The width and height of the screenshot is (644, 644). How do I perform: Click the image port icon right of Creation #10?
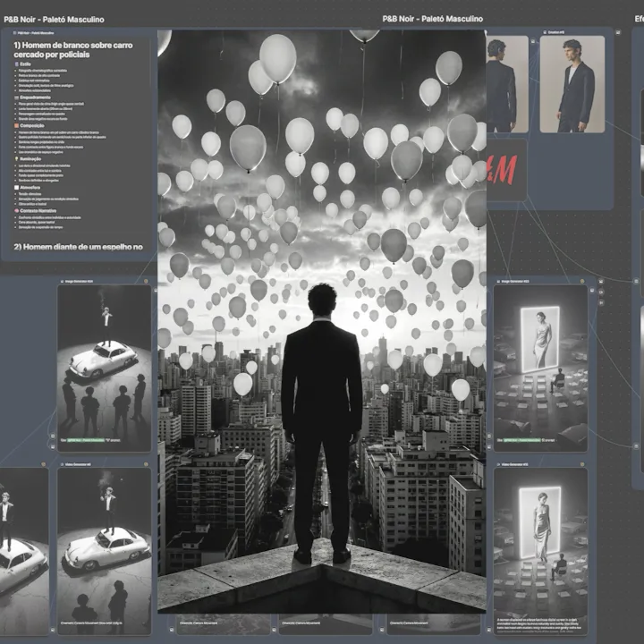618,32
